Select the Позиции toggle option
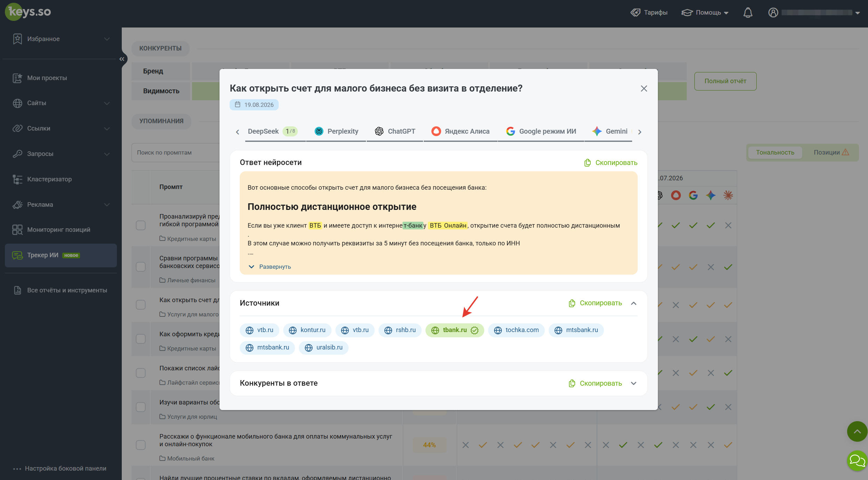This screenshot has height=480, width=868. pyautogui.click(x=831, y=152)
